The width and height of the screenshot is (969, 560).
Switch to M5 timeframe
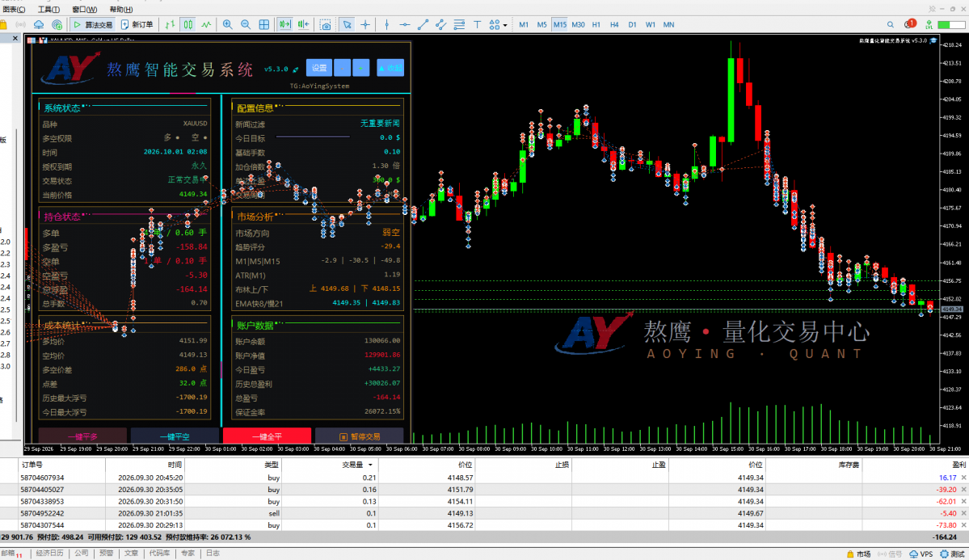542,25
